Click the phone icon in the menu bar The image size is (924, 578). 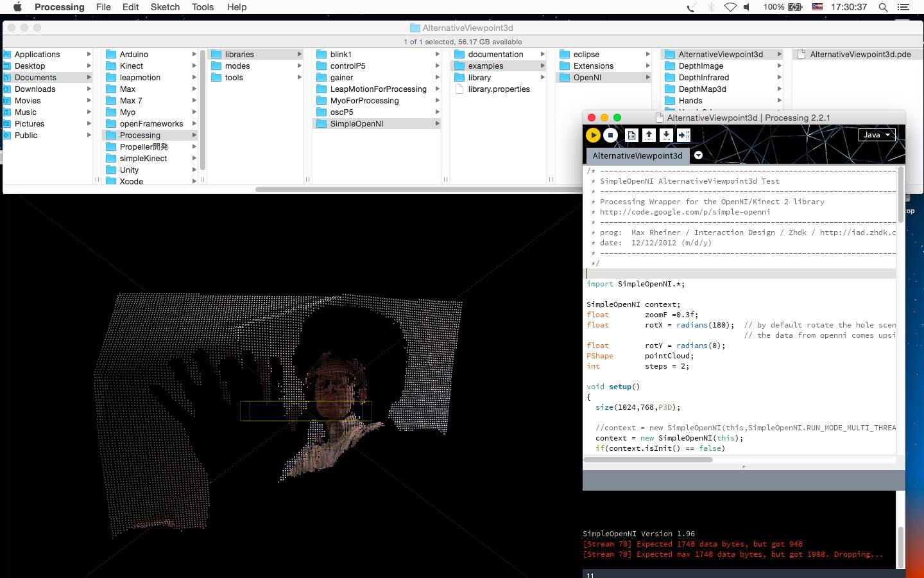pyautogui.click(x=691, y=7)
